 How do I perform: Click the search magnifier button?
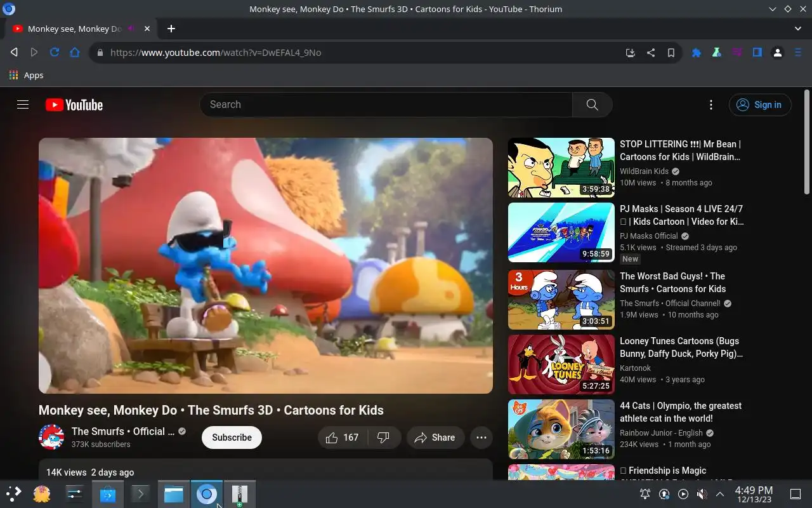point(592,105)
